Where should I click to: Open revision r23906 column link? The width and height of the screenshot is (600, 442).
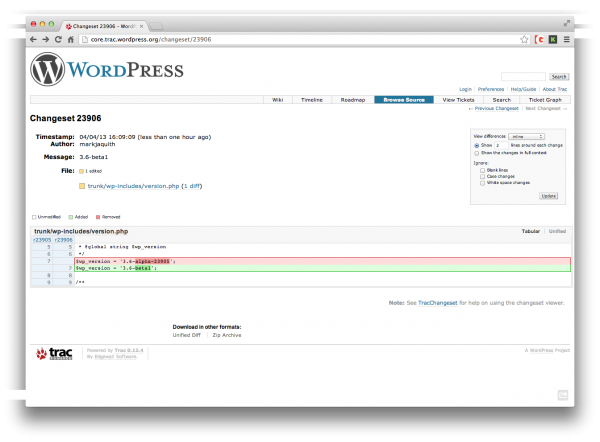[x=64, y=240]
